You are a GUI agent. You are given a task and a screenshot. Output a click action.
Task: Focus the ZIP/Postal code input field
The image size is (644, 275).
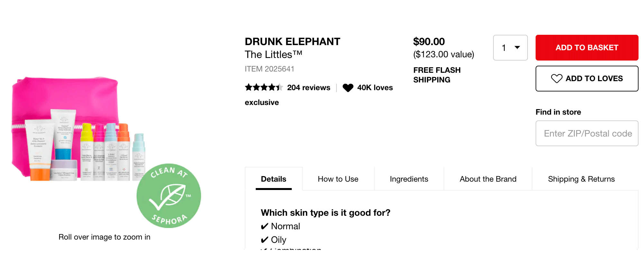[x=587, y=133]
